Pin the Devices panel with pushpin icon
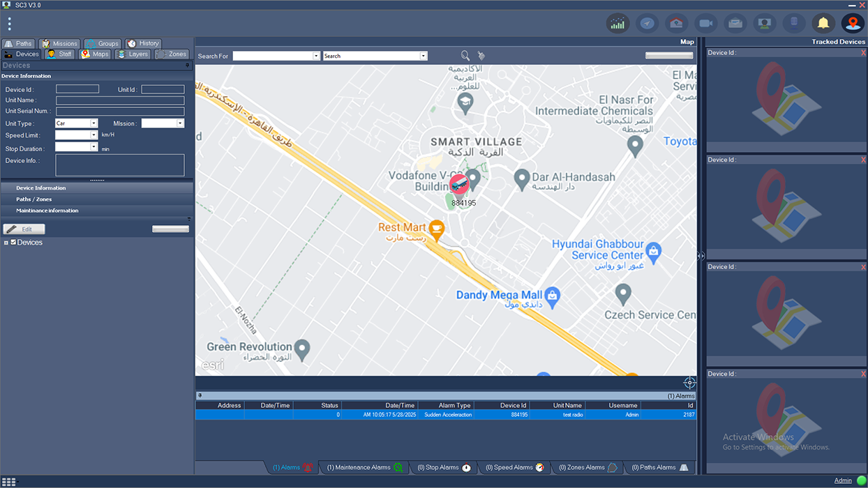Screen dimensions: 868x488 pyautogui.click(x=187, y=66)
